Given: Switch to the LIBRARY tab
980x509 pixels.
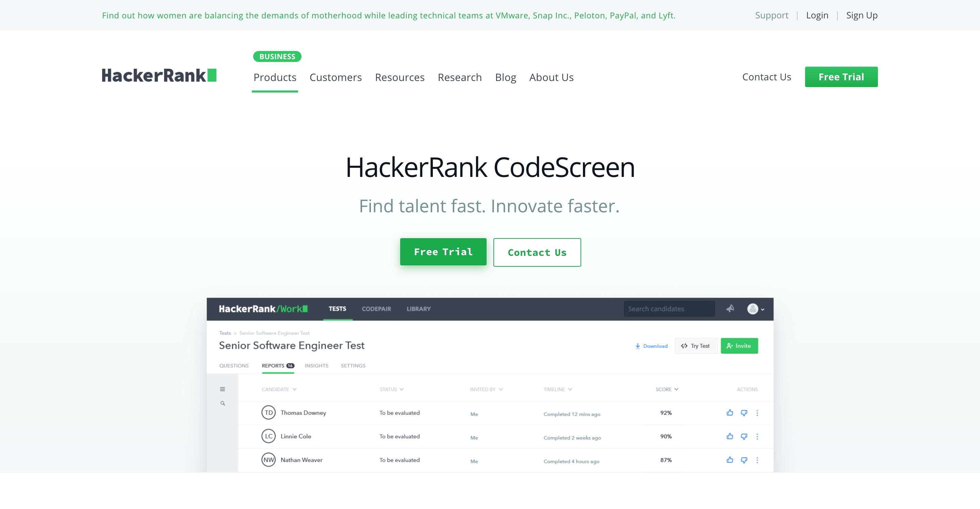Looking at the screenshot, I should [419, 309].
